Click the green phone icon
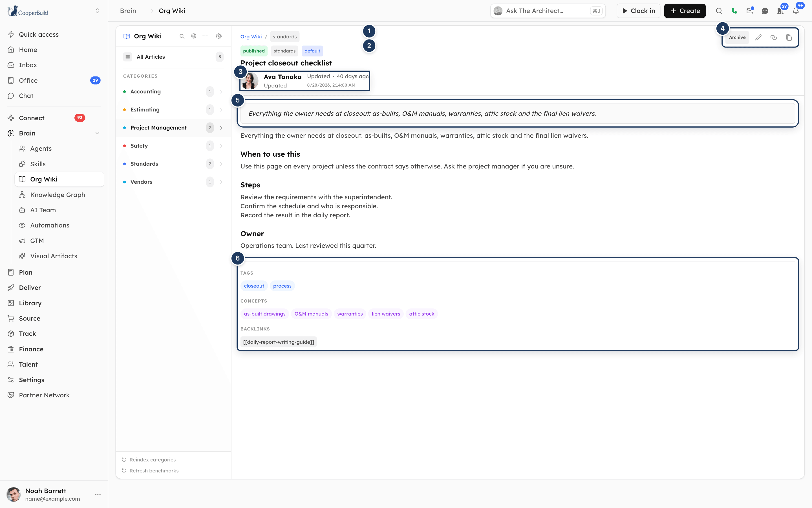Viewport: 812px width, 508px height. click(x=734, y=11)
